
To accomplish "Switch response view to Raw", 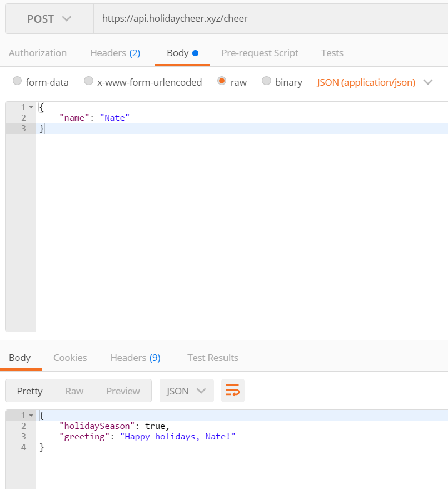I will click(74, 391).
